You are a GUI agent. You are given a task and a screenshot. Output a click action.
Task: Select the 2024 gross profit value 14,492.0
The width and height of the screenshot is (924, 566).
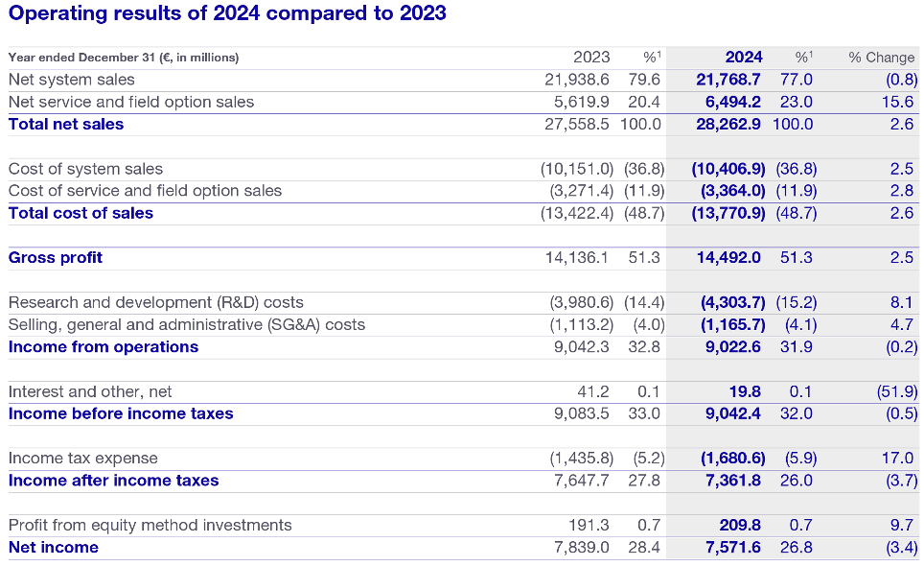pyautogui.click(x=728, y=257)
